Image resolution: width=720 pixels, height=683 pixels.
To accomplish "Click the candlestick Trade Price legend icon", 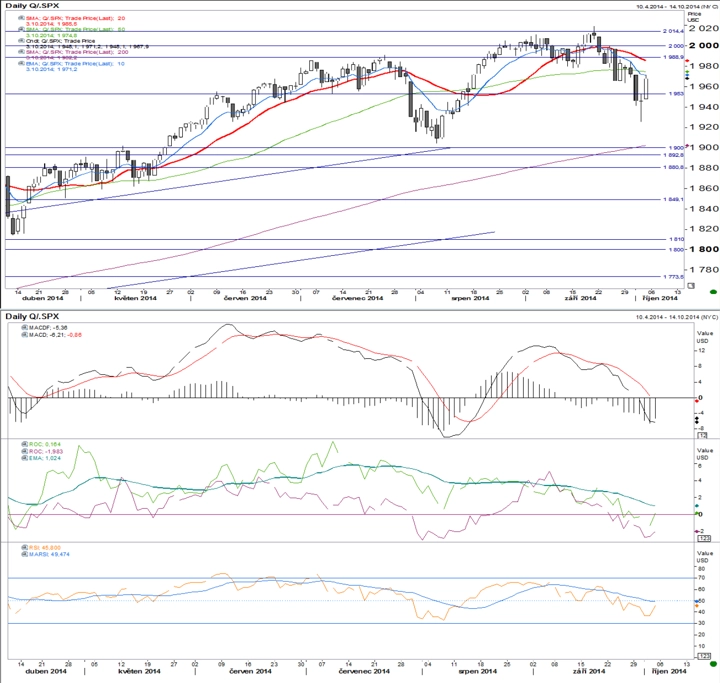I will click(21, 41).
